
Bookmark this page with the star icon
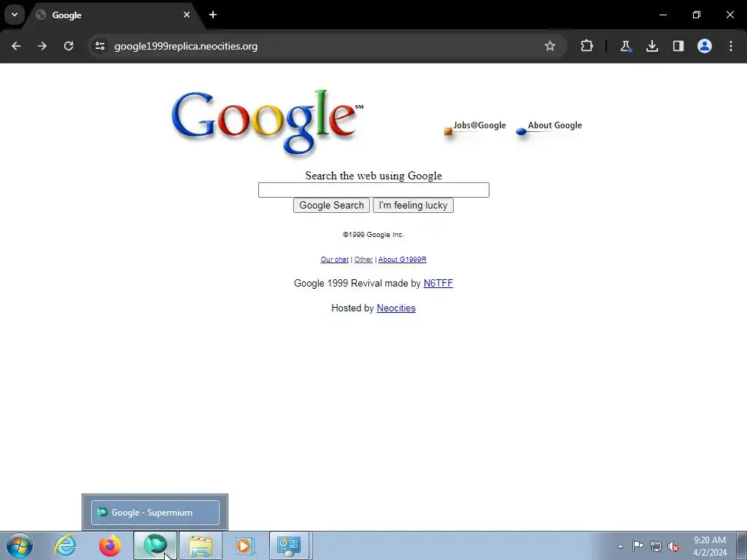pyautogui.click(x=550, y=46)
